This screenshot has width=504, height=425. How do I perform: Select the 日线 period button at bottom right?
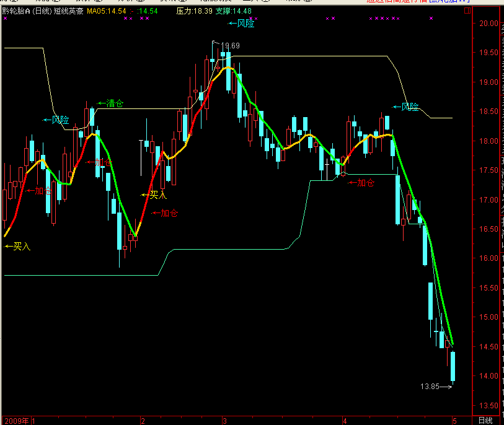(485, 420)
